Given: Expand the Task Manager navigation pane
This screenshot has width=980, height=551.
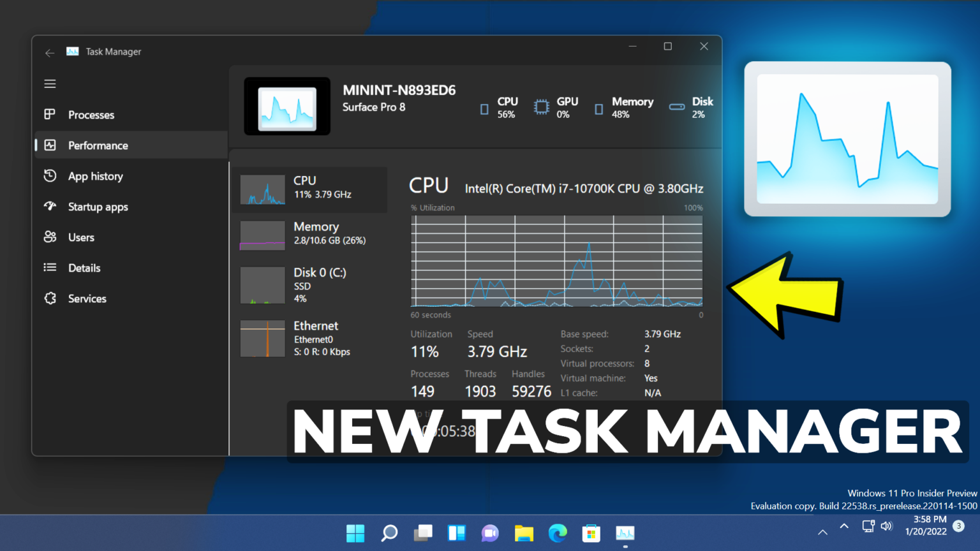Looking at the screenshot, I should click(50, 84).
